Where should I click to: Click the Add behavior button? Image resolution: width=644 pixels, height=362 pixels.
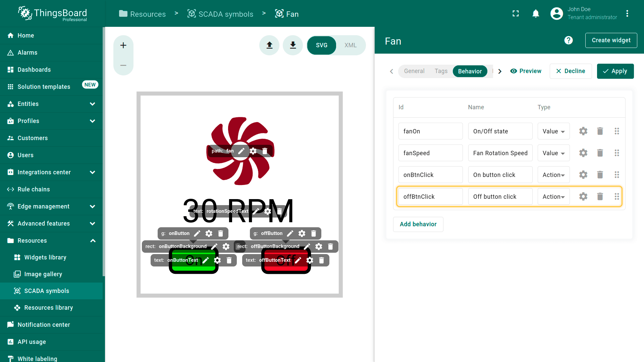[418, 224]
